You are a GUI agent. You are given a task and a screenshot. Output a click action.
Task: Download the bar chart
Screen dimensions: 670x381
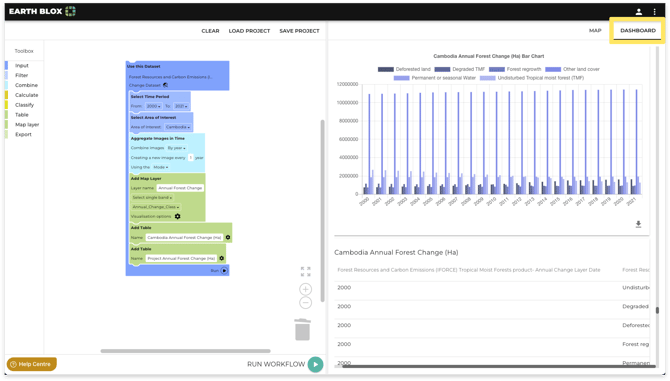click(638, 224)
